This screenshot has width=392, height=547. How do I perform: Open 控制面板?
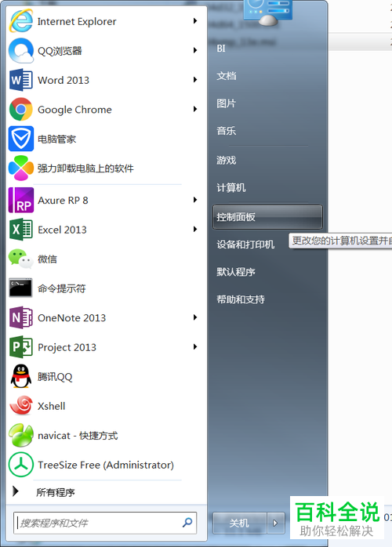[x=267, y=217]
